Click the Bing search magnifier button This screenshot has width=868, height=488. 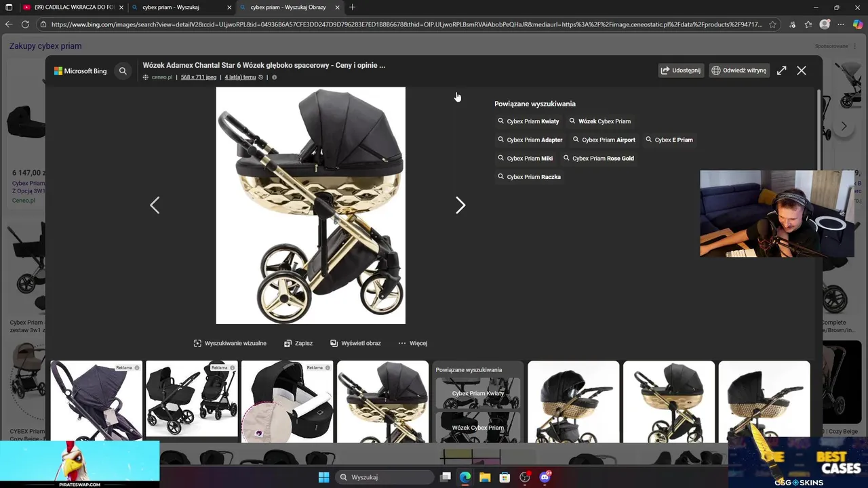coord(123,70)
